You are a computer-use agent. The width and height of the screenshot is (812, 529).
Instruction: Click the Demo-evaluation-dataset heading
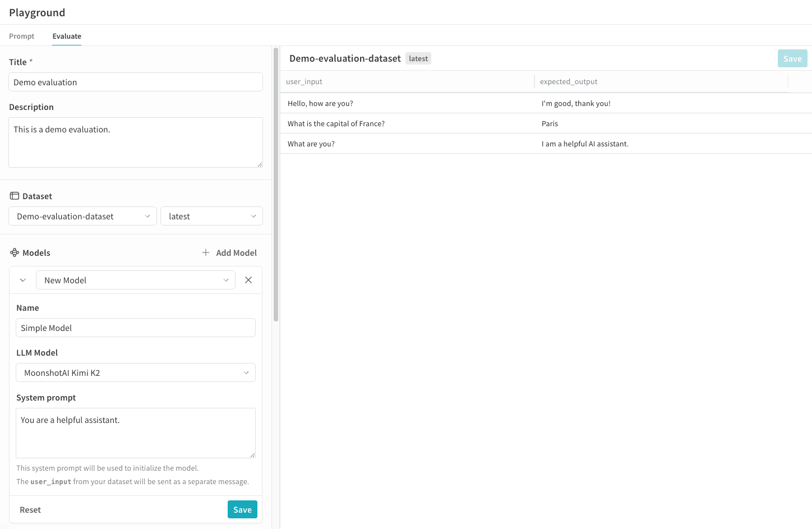tap(345, 58)
